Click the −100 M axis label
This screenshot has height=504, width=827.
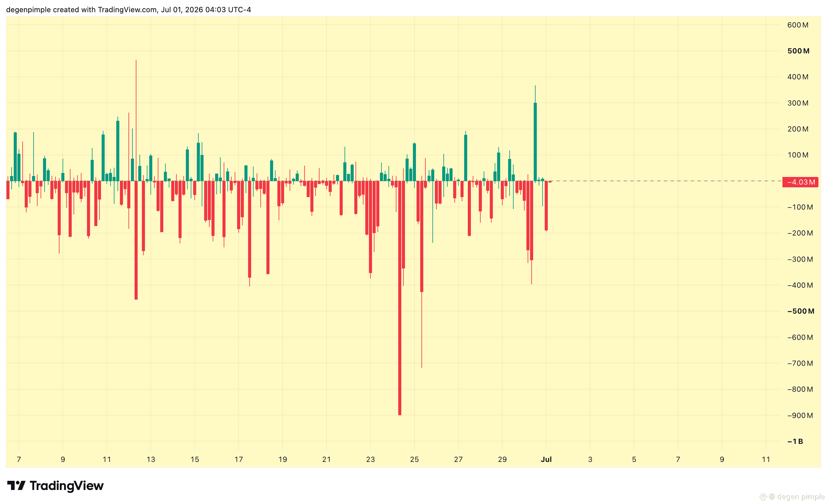point(800,207)
